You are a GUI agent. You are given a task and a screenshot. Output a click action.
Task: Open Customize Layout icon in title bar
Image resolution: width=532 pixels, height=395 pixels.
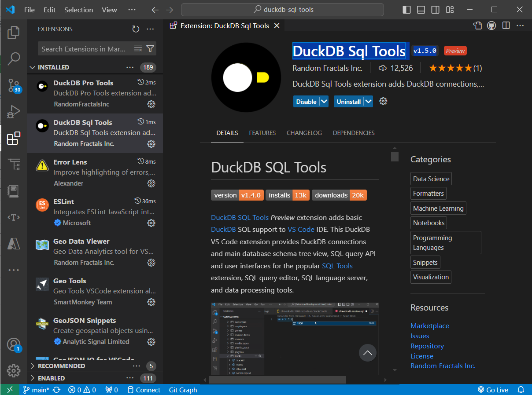tap(450, 10)
